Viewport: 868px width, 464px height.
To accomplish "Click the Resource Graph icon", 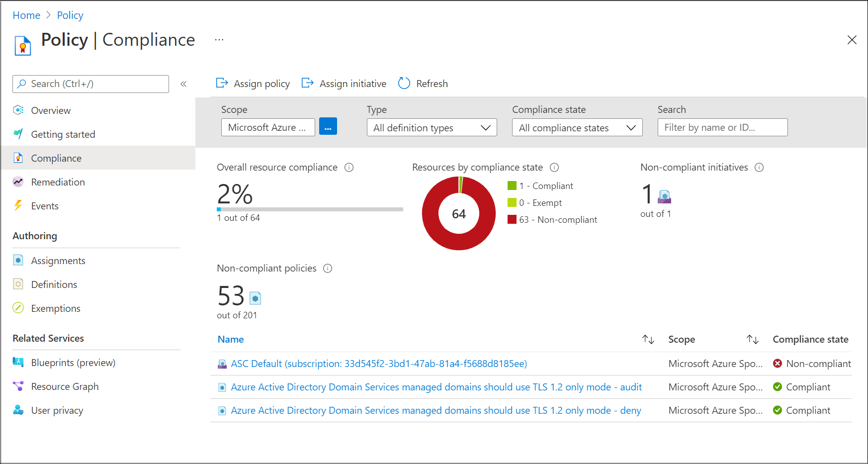I will 18,386.
